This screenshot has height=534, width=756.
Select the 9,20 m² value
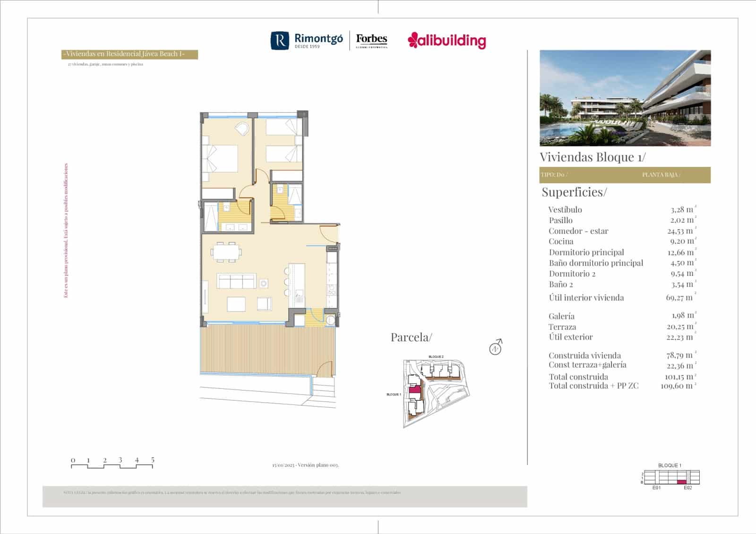click(683, 241)
